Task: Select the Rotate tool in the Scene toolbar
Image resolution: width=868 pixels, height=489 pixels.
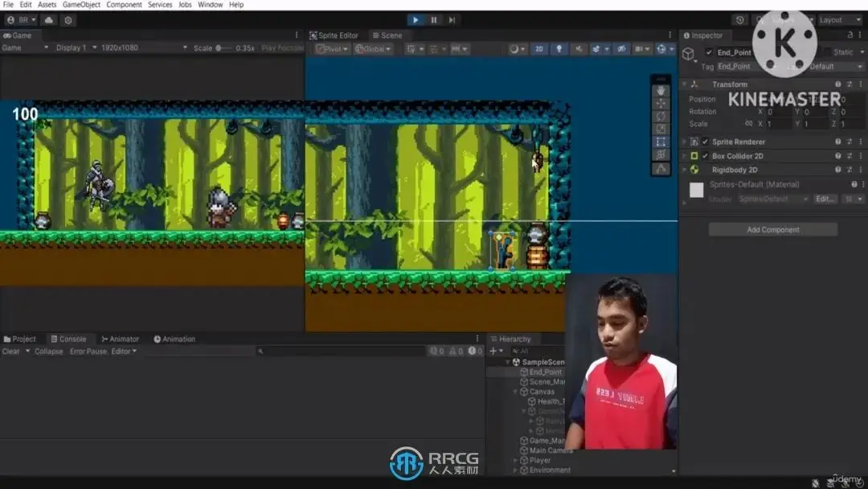Action: pyautogui.click(x=661, y=117)
